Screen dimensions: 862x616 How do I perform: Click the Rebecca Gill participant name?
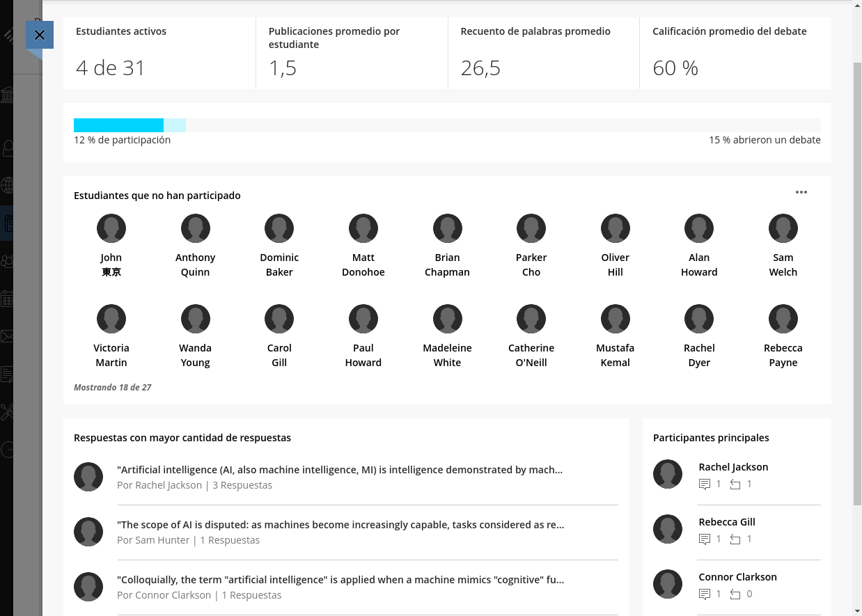(727, 522)
